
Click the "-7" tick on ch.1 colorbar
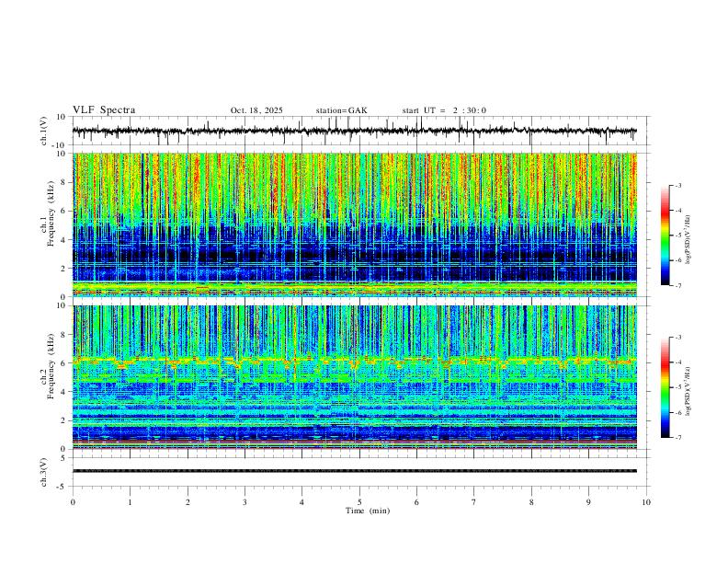[677, 285]
